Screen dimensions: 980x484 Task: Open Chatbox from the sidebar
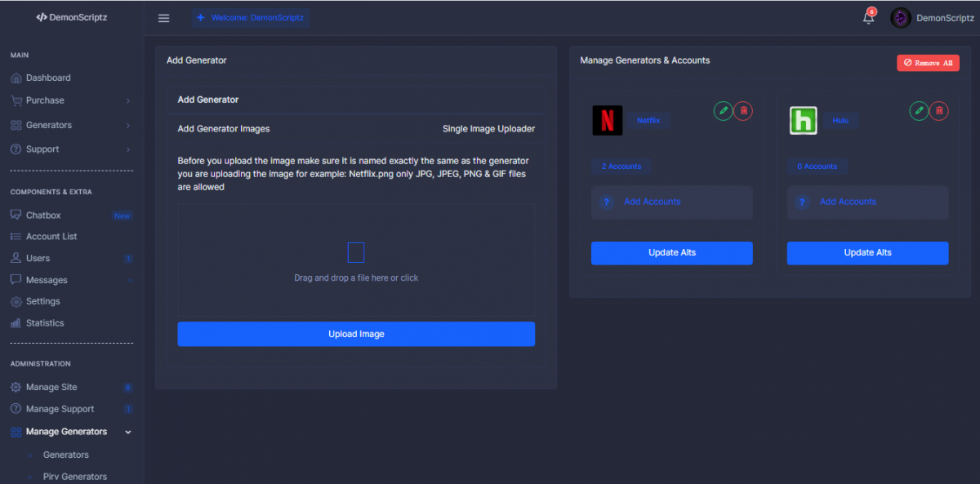pyautogui.click(x=43, y=215)
